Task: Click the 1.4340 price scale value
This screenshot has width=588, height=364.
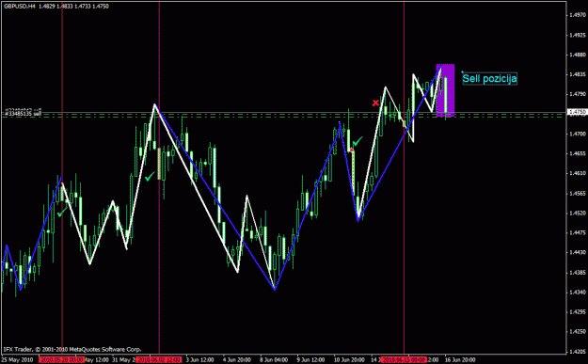Action: [x=578, y=292]
